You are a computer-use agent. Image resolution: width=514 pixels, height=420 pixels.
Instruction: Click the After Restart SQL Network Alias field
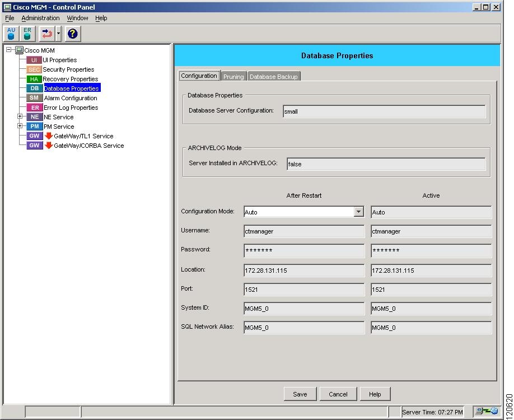pyautogui.click(x=303, y=328)
